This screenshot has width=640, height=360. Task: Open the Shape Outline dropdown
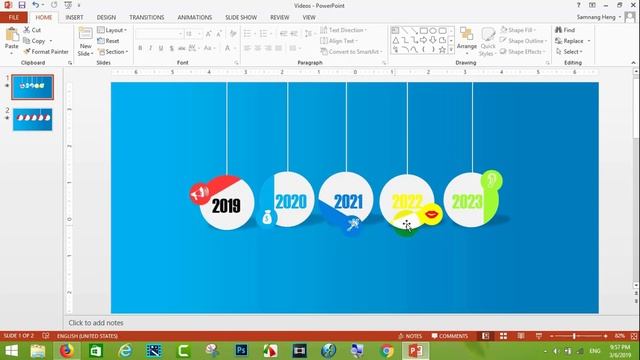point(523,41)
